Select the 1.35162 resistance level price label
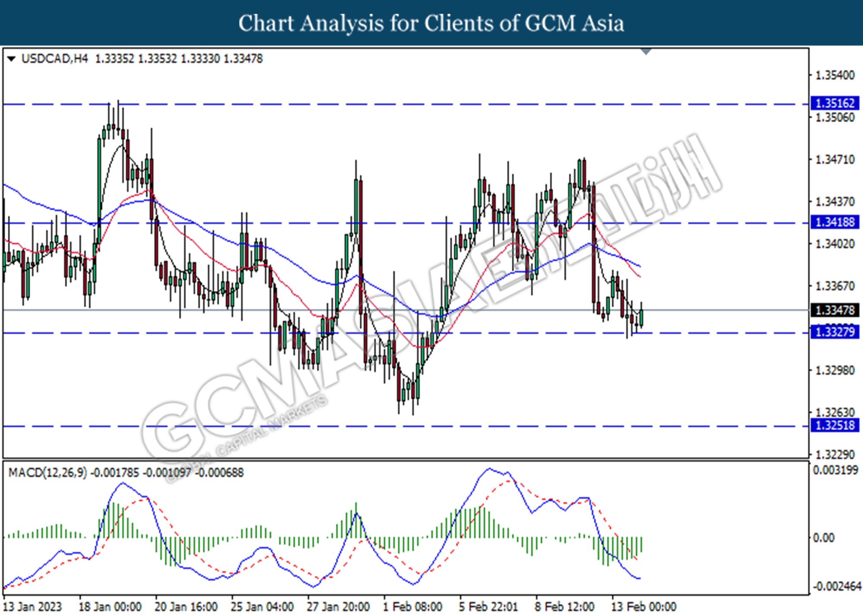This screenshot has height=616, width=863. 835,104
